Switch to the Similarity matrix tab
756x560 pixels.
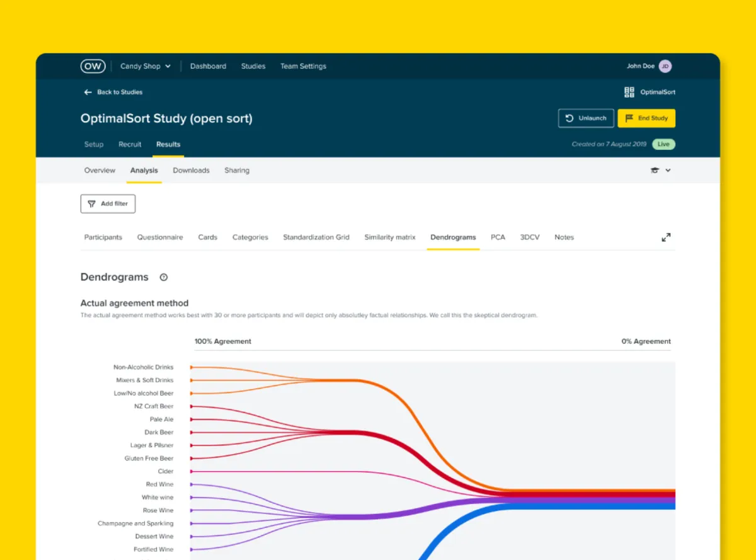click(390, 237)
